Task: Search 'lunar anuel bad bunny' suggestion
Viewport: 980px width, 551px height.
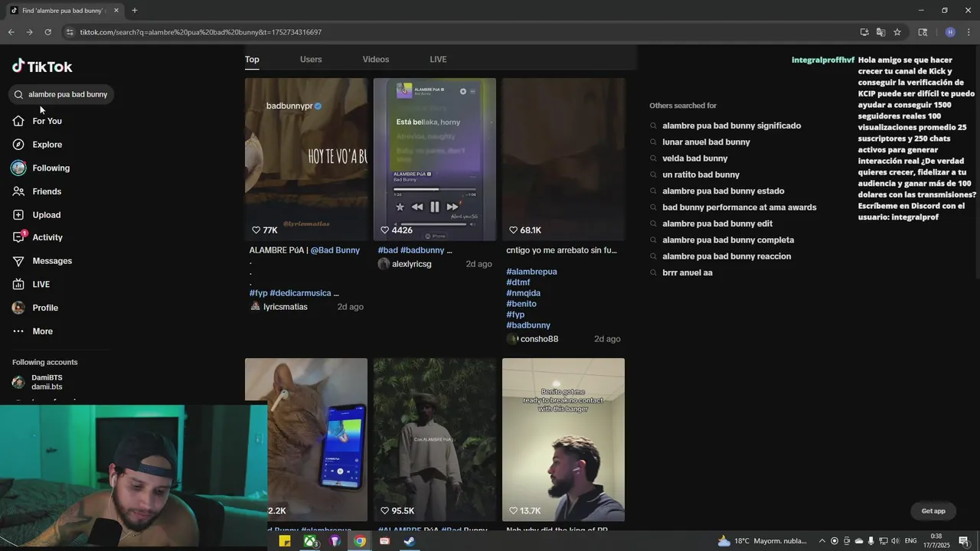Action: pos(706,142)
